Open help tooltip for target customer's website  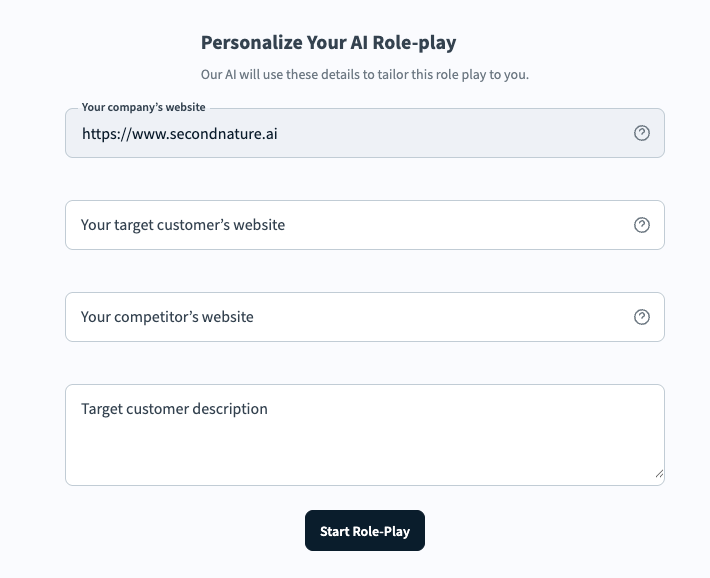(x=642, y=225)
